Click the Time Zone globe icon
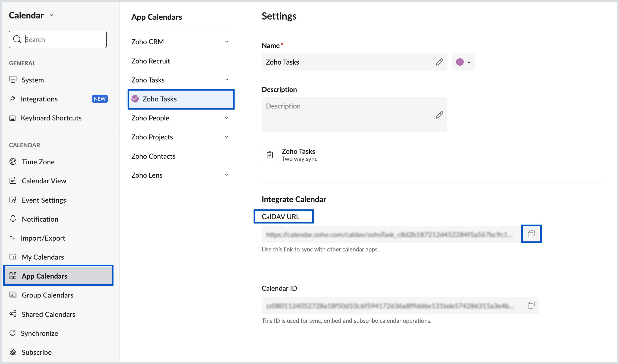 coord(13,162)
